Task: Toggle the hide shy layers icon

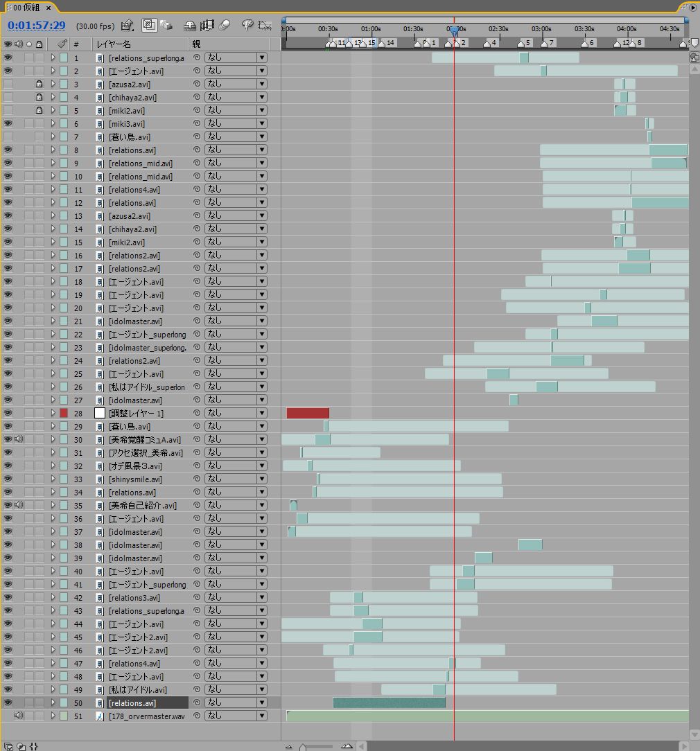Action: (190, 26)
